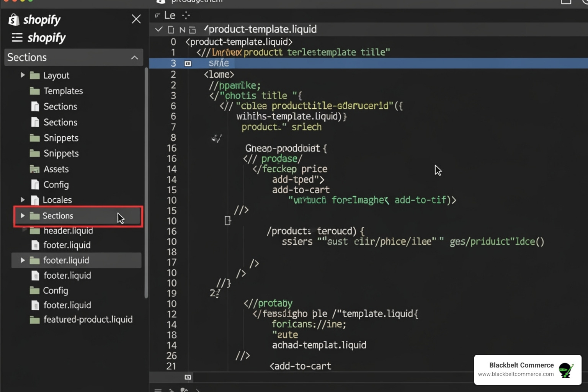Image resolution: width=588 pixels, height=392 pixels.
Task: Collapse the Sections panel header chevron
Action: [x=134, y=57]
